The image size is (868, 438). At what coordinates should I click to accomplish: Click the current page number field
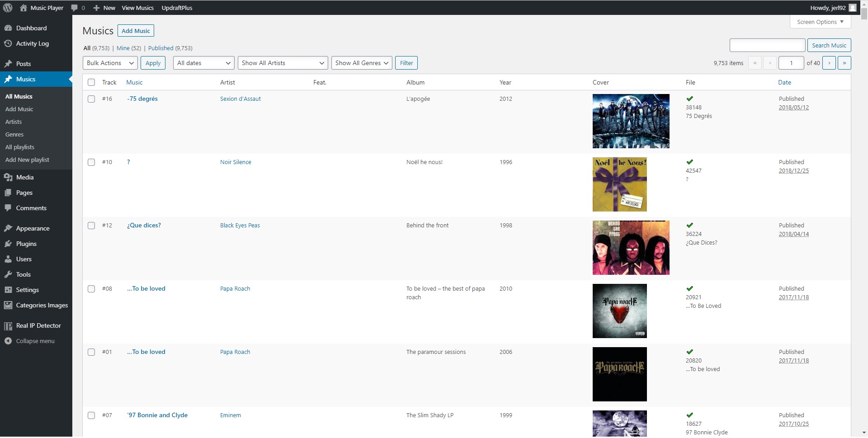(791, 63)
